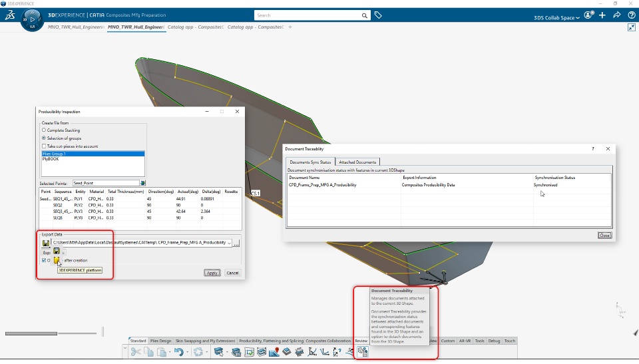Image resolution: width=639 pixels, height=364 pixels.
Task: Switch to the Review tab
Action: [361, 341]
